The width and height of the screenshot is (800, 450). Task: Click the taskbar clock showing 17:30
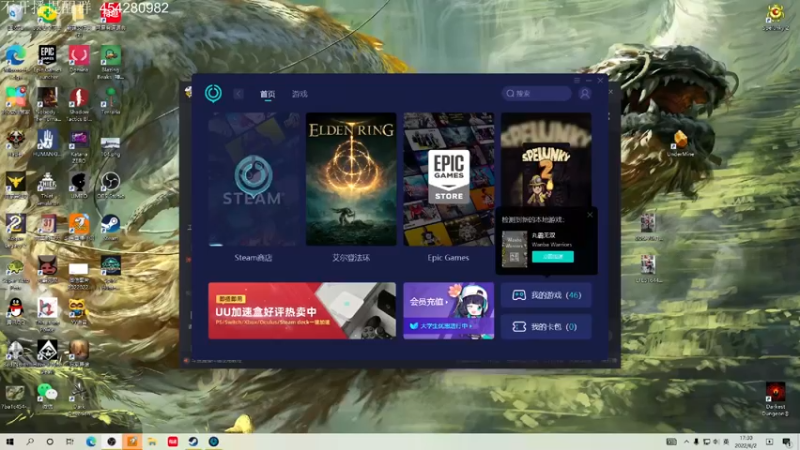745,441
